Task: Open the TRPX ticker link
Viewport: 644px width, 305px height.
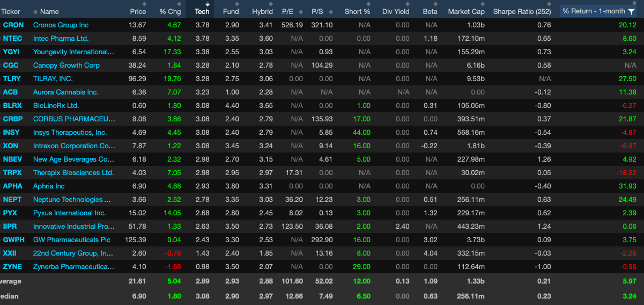Action: coord(12,173)
